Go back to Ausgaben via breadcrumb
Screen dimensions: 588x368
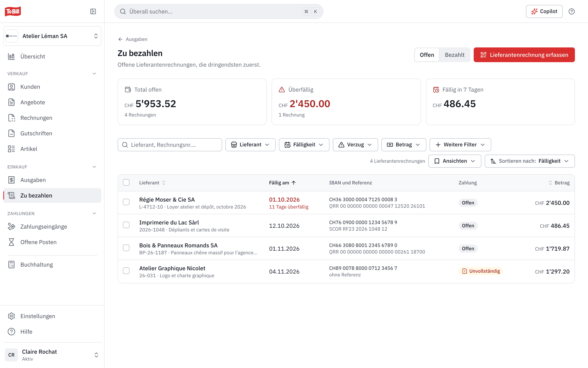pyautogui.click(x=133, y=39)
